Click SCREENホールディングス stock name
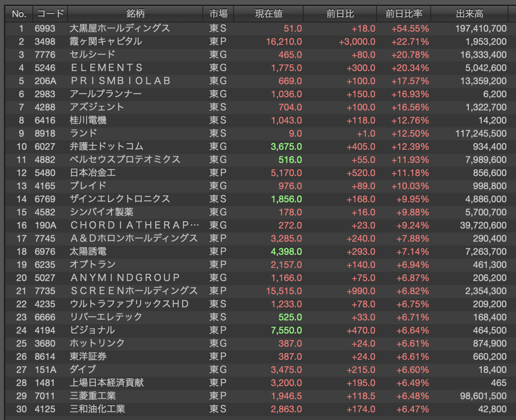516x420 pixels. pyautogui.click(x=134, y=291)
